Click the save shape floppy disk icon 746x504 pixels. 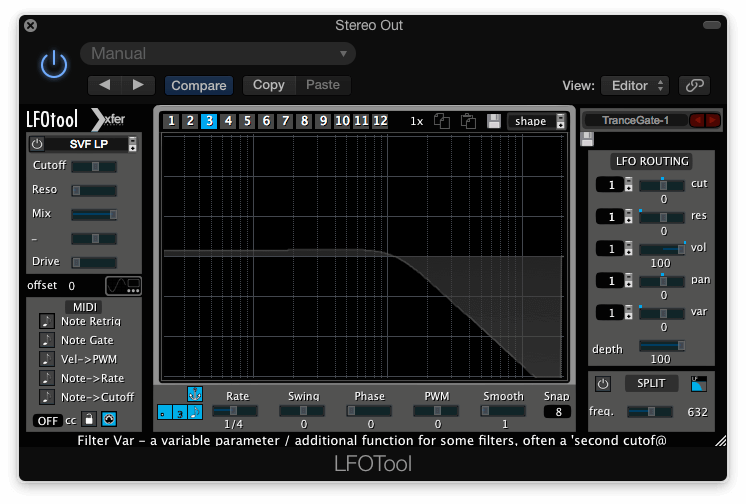[494, 121]
